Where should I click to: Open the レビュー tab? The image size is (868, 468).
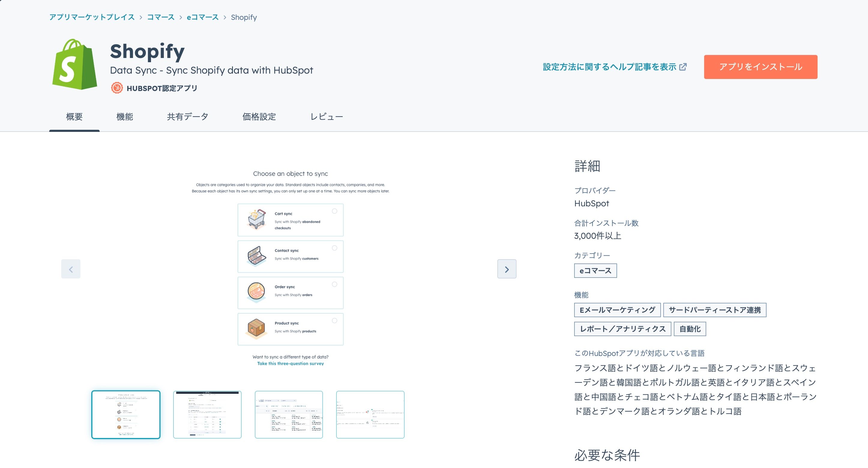tap(327, 117)
